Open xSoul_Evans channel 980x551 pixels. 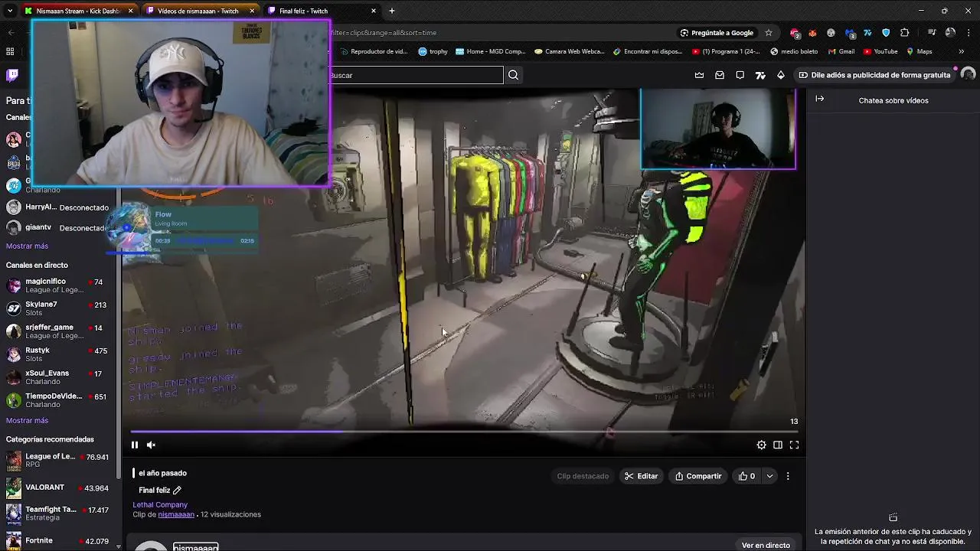(x=58, y=377)
